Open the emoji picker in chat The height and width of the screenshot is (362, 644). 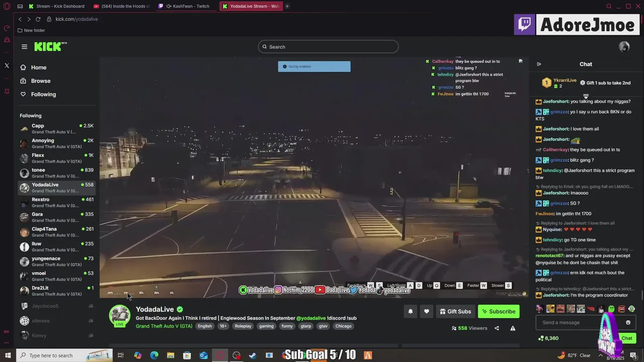pyautogui.click(x=628, y=322)
